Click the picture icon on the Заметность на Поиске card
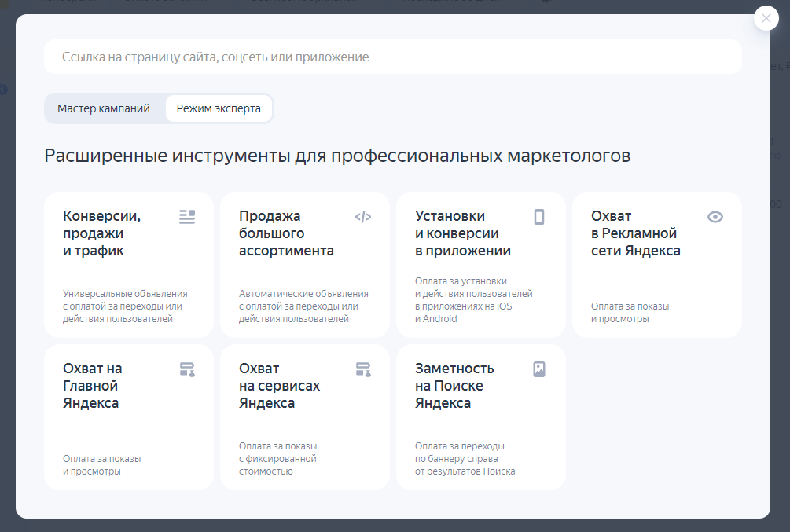 pos(539,369)
